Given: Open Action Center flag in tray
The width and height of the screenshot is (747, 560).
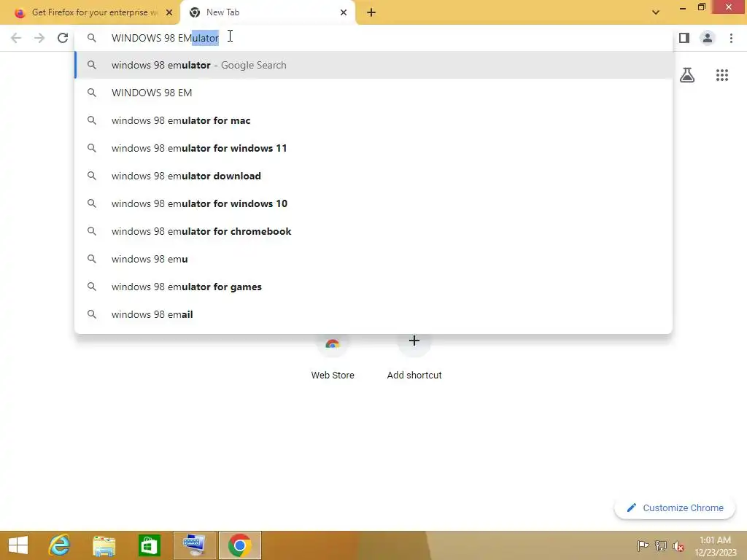Looking at the screenshot, I should (643, 545).
